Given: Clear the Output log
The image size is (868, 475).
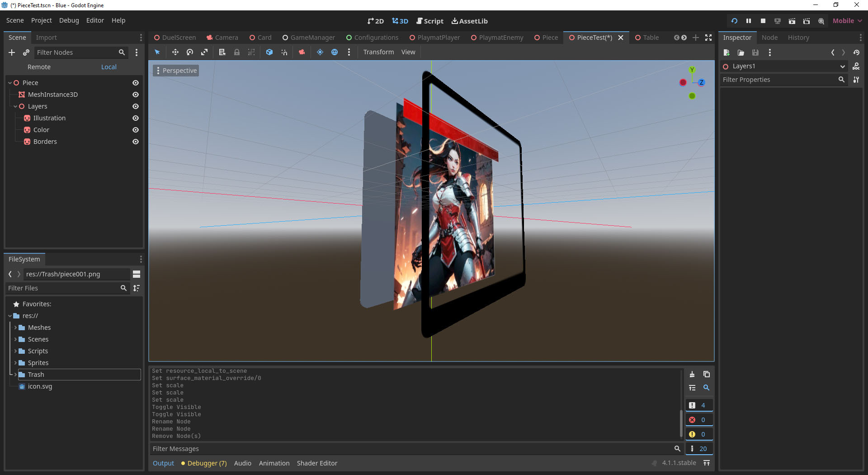Looking at the screenshot, I should [692, 374].
